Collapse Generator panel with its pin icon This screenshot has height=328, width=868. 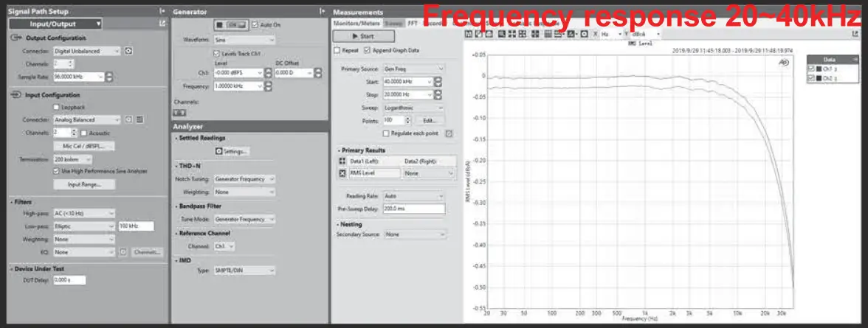tap(322, 11)
